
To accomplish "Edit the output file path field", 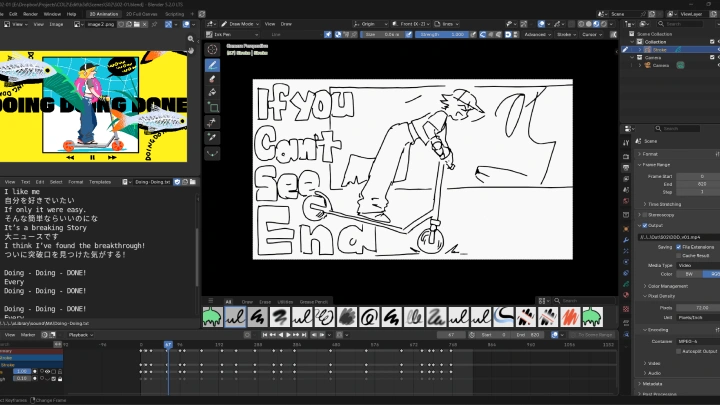I will click(679, 237).
